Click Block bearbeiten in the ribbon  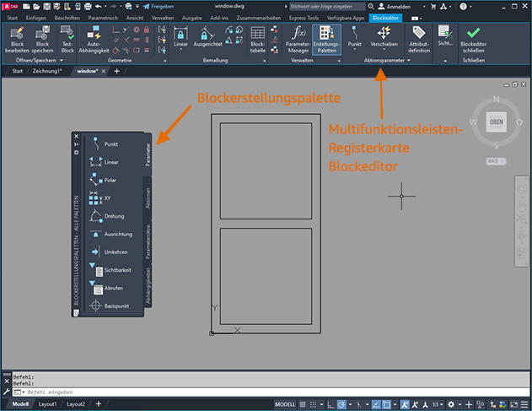(x=18, y=39)
